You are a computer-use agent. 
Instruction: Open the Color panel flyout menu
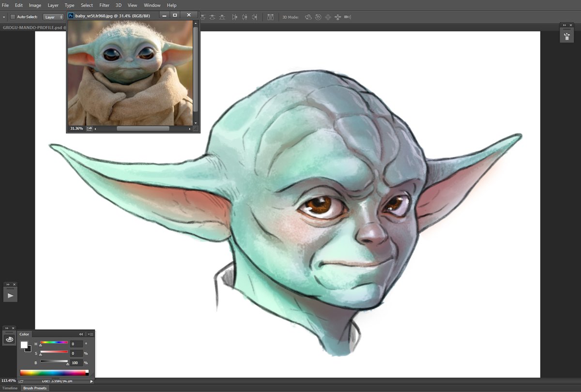coord(91,334)
